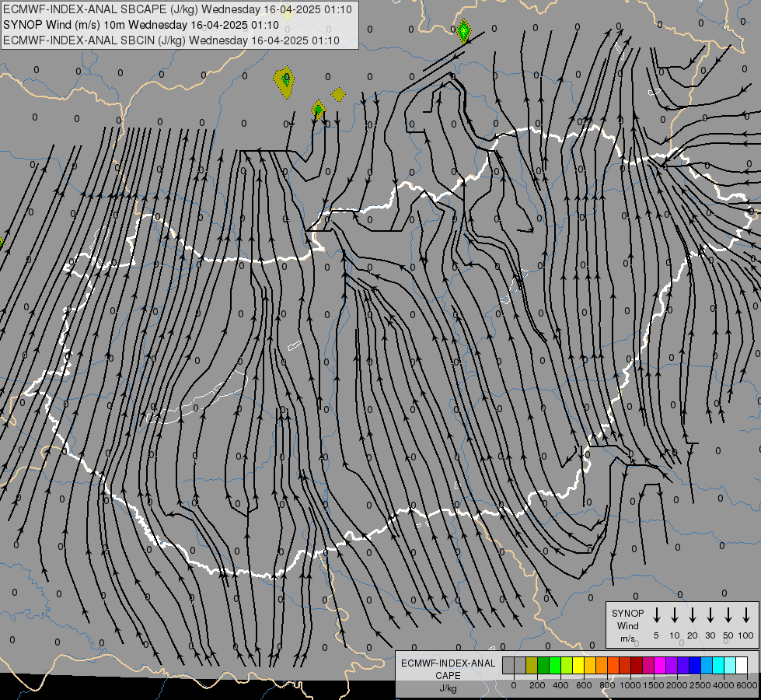
Task: Click the dark green swatch in CAPE legend
Action: pyautogui.click(x=543, y=665)
